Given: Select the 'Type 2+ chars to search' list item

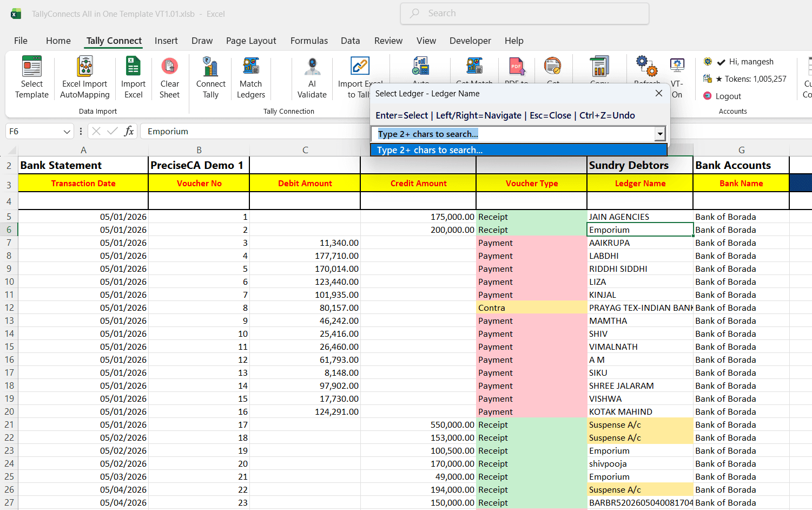Looking at the screenshot, I should [518, 150].
